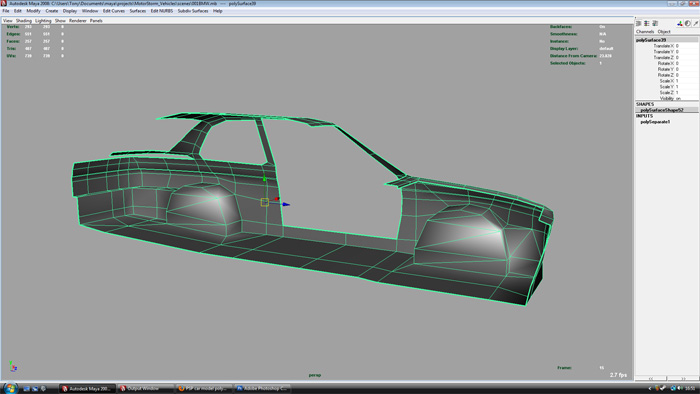Open the viewport Renderer menu
This screenshot has width=700, height=394.
(78, 21)
